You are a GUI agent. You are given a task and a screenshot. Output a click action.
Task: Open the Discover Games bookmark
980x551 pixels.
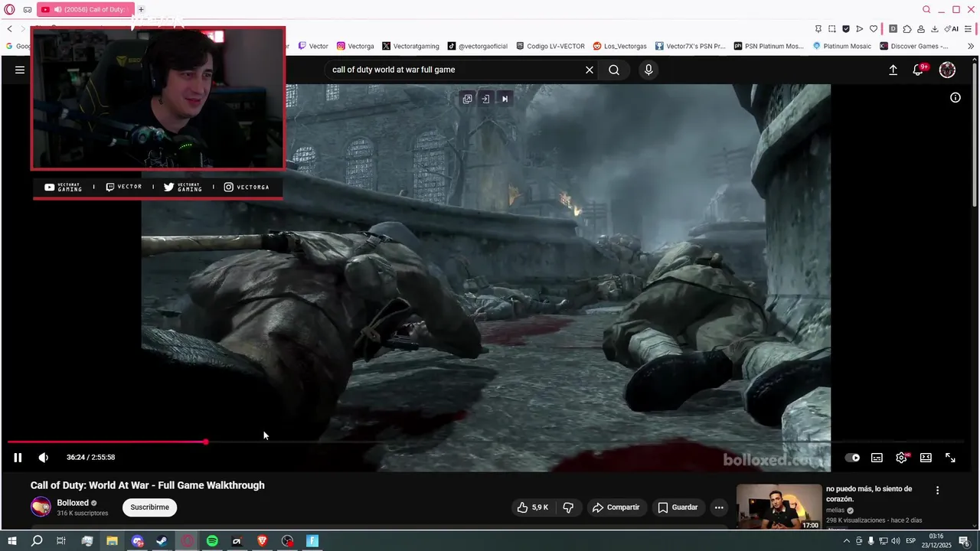coord(914,46)
